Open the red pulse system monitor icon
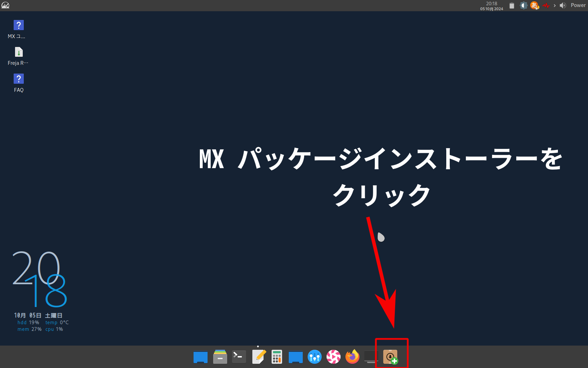Viewport: 588px width, 368px height. (x=546, y=5)
